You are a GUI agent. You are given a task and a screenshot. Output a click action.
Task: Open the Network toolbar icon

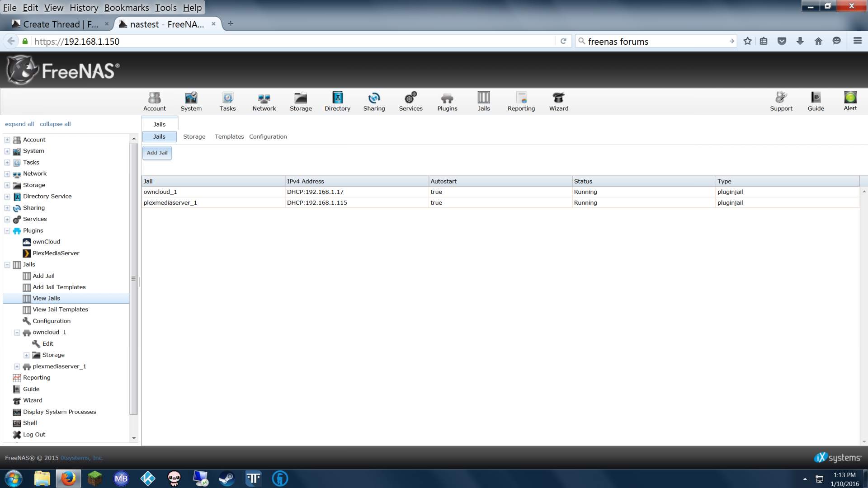coord(264,102)
